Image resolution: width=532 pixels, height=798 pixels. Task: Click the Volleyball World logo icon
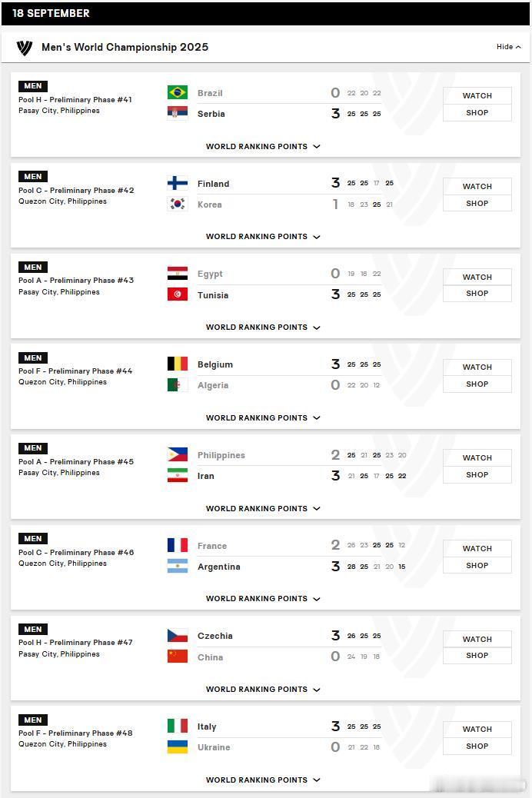tap(25, 48)
